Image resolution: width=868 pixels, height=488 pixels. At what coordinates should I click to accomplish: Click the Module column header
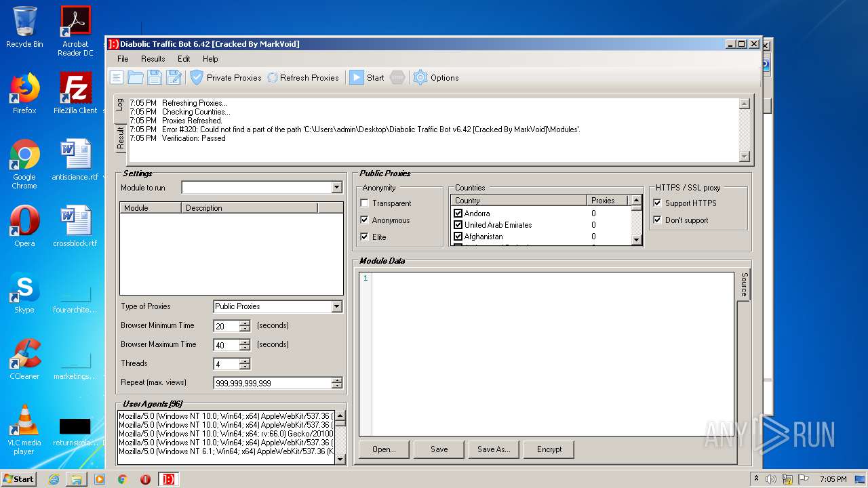[151, 207]
